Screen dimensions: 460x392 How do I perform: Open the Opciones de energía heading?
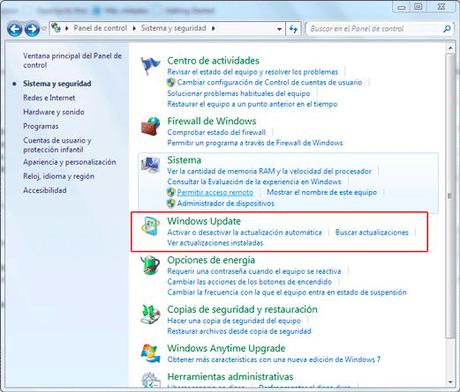click(x=211, y=260)
